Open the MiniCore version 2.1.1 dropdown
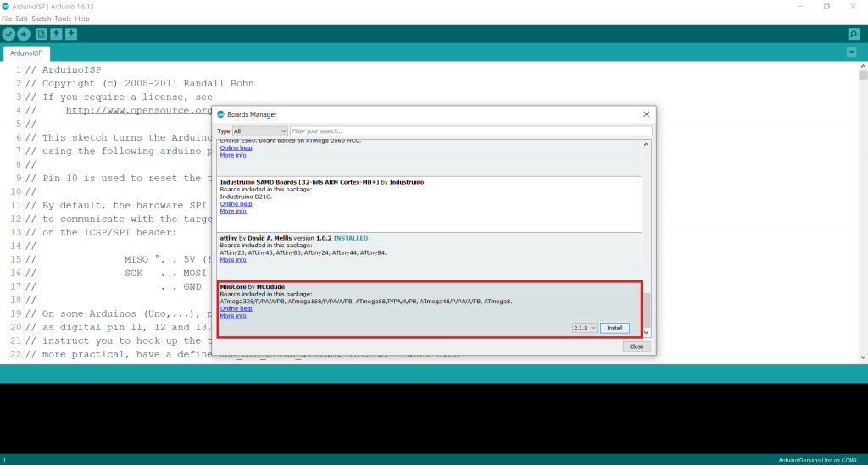 coord(585,328)
